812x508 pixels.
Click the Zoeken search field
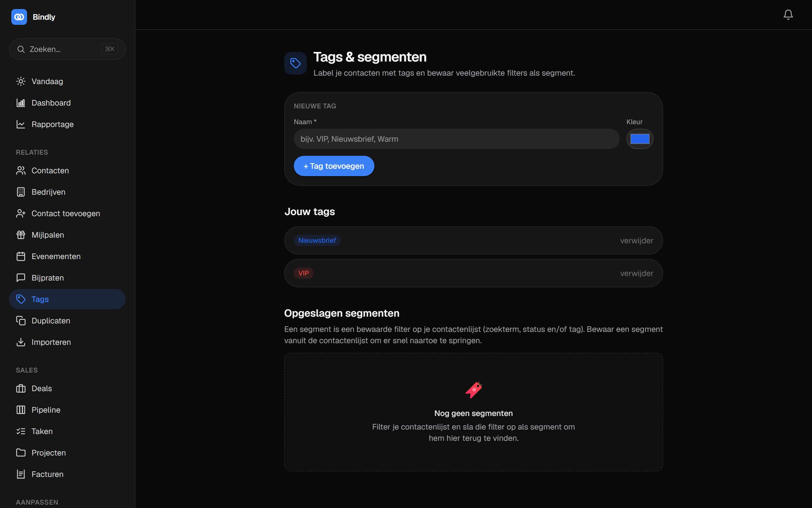click(67, 49)
